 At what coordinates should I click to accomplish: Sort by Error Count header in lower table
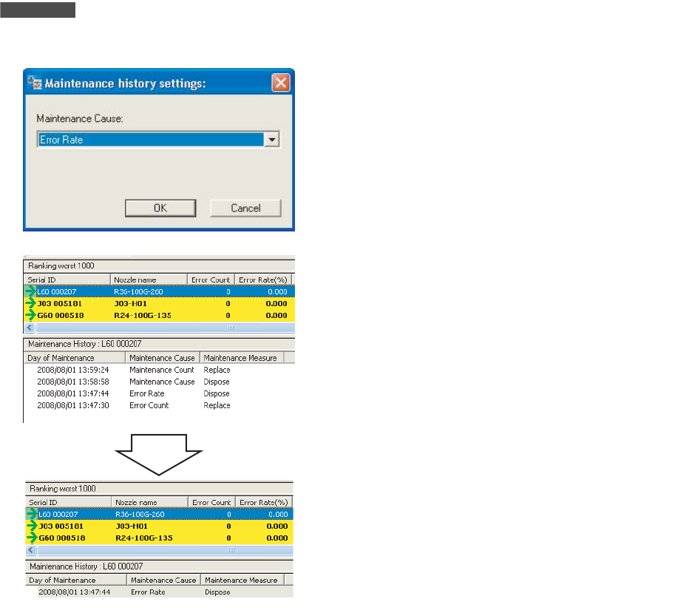[212, 502]
